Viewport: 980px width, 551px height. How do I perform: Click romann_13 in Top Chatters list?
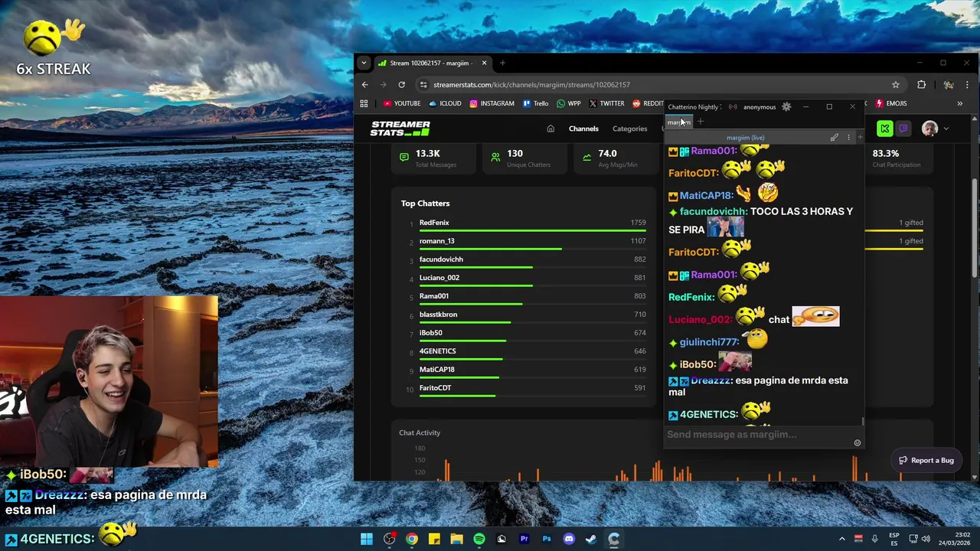(436, 241)
